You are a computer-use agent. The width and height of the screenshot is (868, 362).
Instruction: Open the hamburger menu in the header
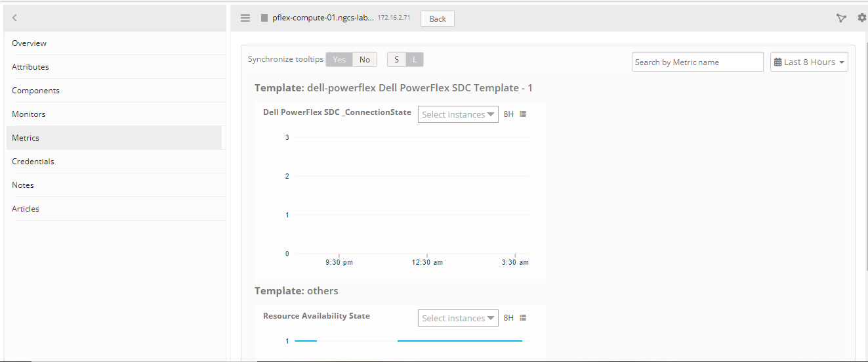[245, 18]
